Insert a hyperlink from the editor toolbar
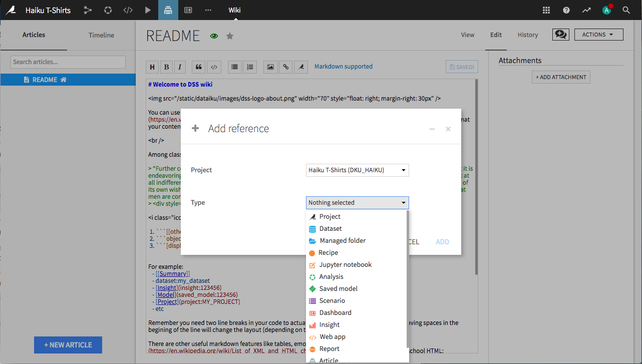Viewport: 642px width, 364px height. tap(285, 67)
